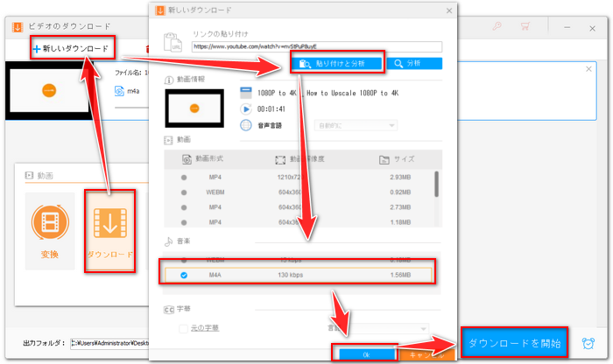Click the globe icon beside 音声言語
613x364 pixels.
tap(246, 125)
